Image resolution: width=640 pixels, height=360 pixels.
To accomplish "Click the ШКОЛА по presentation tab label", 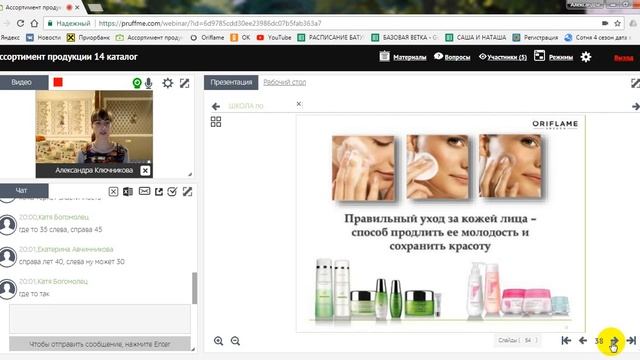I will [x=246, y=106].
